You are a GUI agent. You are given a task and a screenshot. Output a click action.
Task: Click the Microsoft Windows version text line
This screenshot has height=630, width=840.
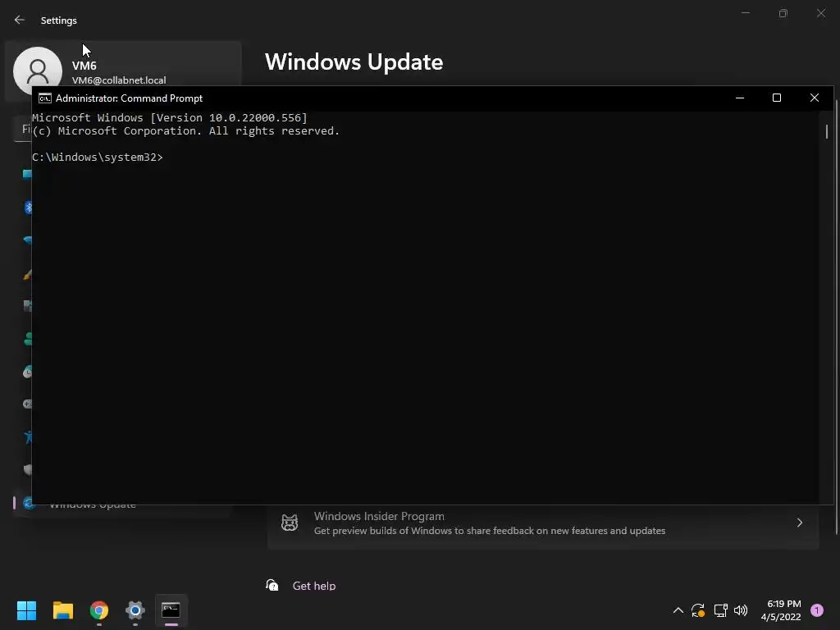(x=169, y=118)
